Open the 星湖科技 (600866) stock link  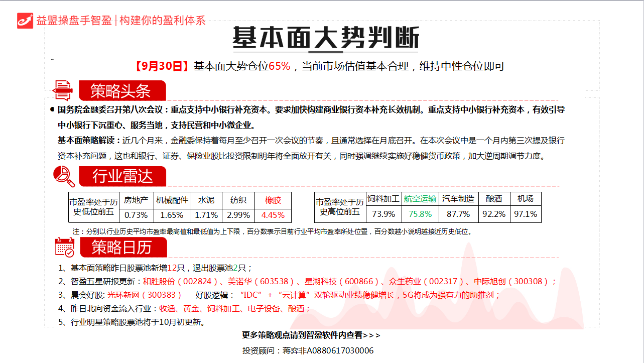pyautogui.click(x=347, y=281)
